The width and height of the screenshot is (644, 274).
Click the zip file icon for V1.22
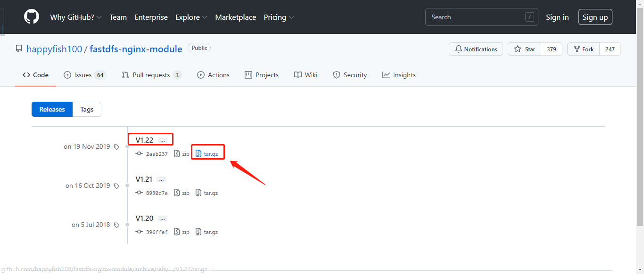(x=177, y=154)
